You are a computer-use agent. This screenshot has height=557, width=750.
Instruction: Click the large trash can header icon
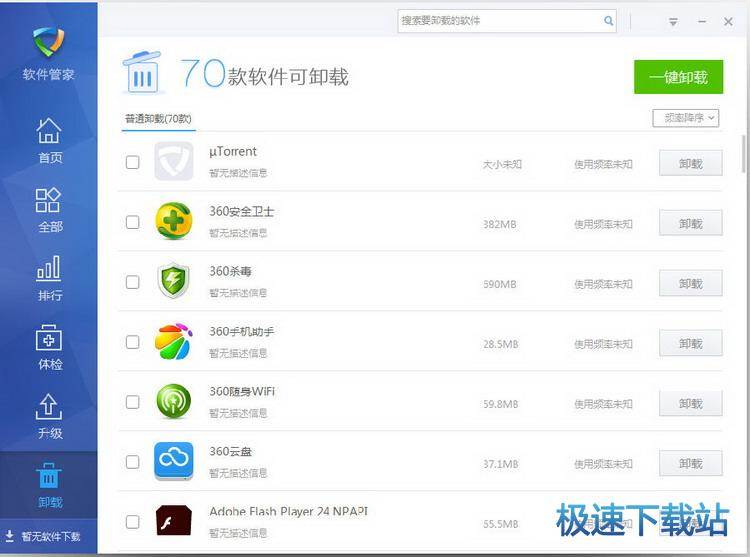143,73
